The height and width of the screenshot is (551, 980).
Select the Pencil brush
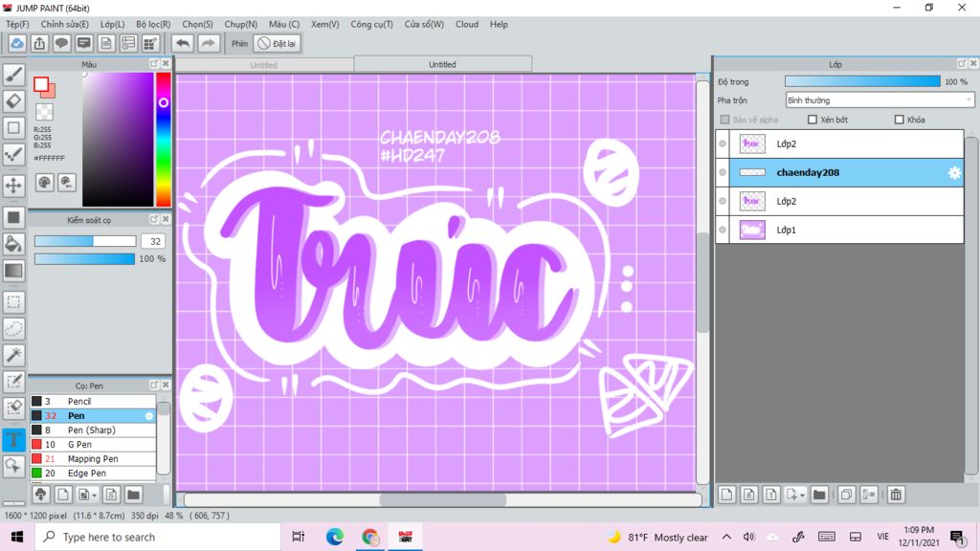tap(93, 401)
